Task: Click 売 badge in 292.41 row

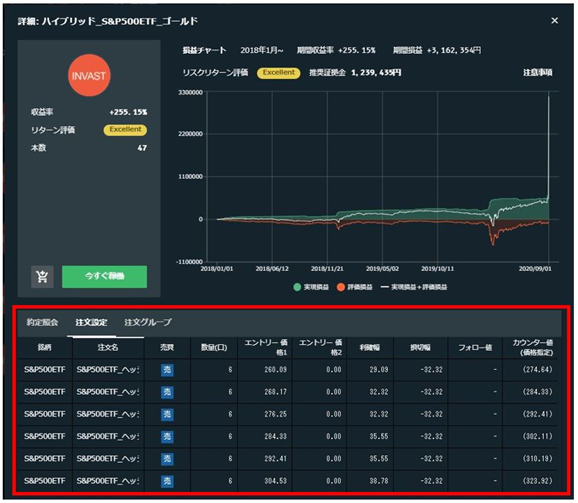Action: pos(167,459)
